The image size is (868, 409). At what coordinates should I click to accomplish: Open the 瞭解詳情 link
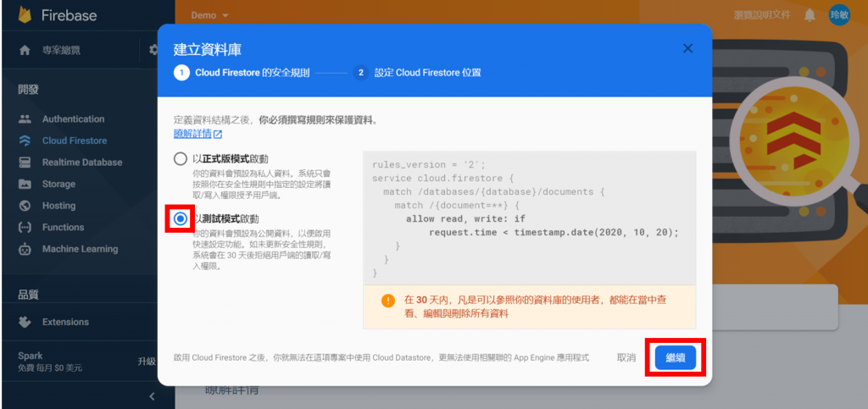tap(192, 134)
